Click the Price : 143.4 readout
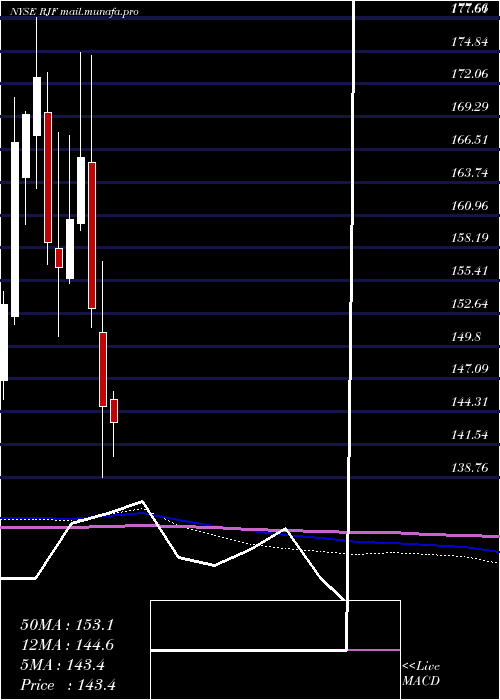This screenshot has height=700, width=500. point(68,685)
